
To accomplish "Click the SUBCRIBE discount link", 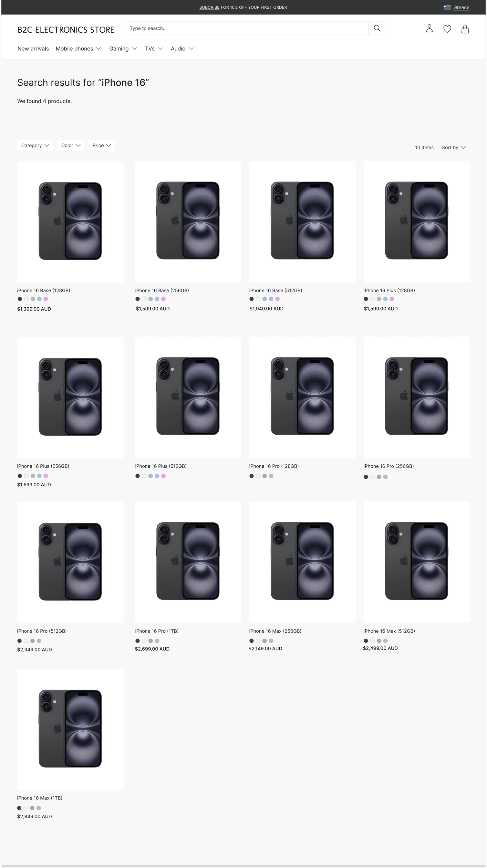I will 209,7.
